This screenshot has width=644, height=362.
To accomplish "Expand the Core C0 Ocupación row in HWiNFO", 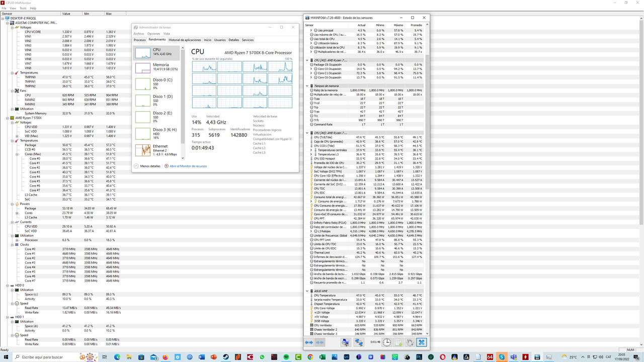I will pos(311,69).
